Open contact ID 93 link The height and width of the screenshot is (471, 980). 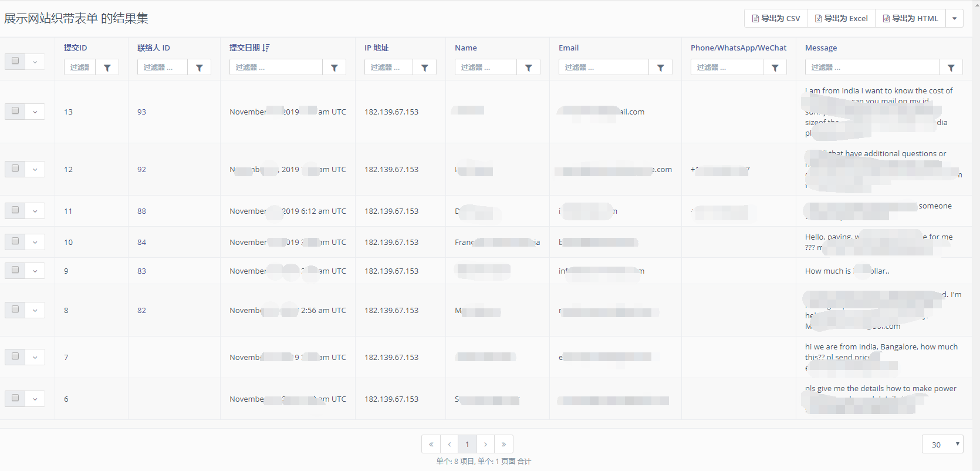[x=141, y=112]
